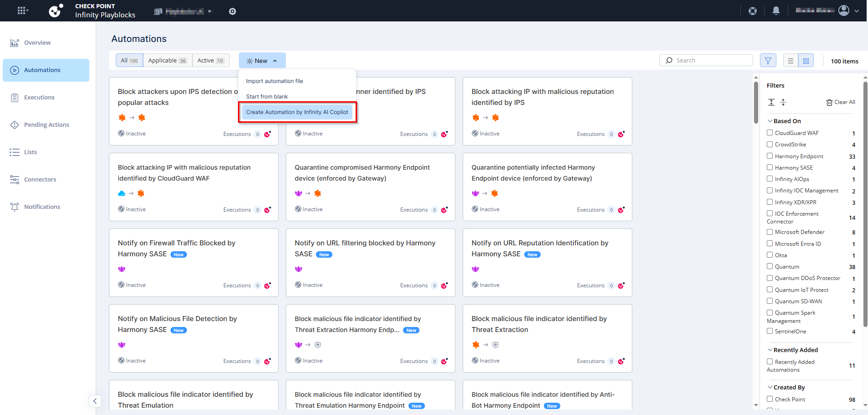Click Clear All filters
Viewport: 868px width, 415px height.
[x=841, y=102]
